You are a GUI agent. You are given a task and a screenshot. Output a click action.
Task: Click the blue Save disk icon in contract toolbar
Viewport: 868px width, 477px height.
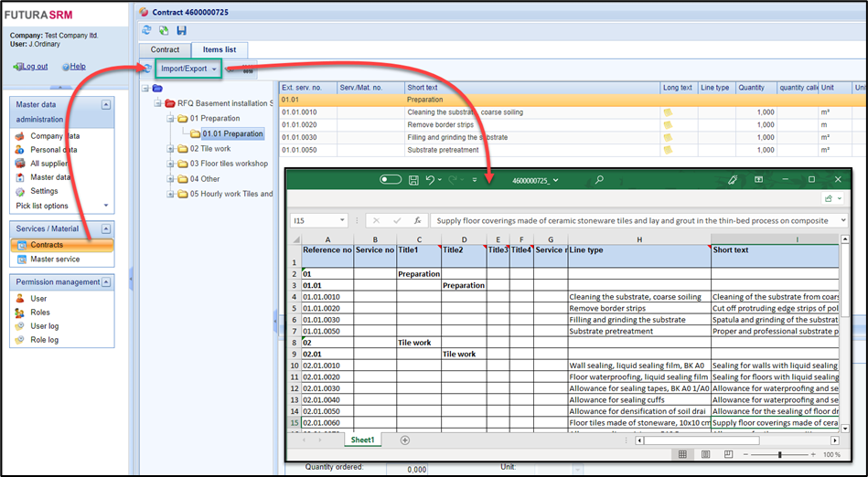[181, 31]
